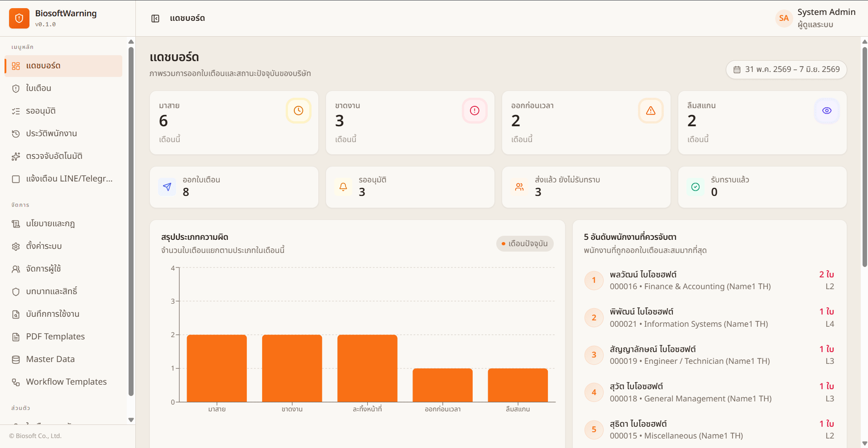Click the มาสาย bar in the chart
Screen dimensions: 868x448
click(x=217, y=368)
